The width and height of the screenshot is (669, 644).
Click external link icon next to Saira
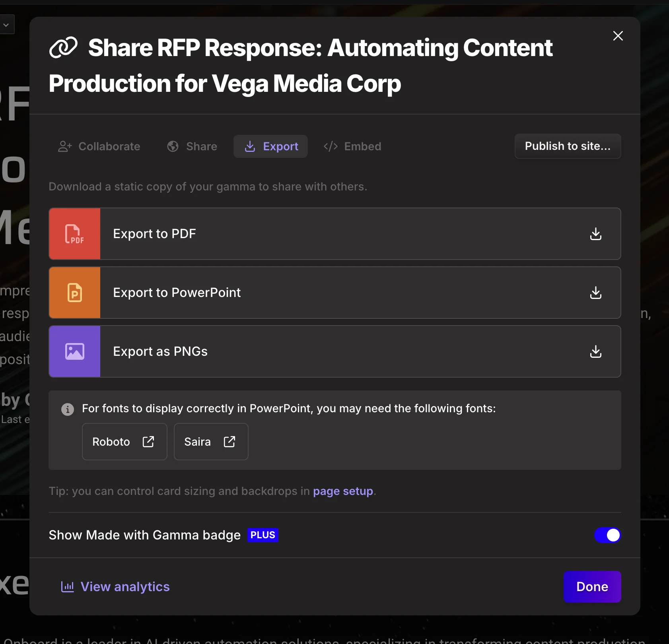click(x=229, y=442)
